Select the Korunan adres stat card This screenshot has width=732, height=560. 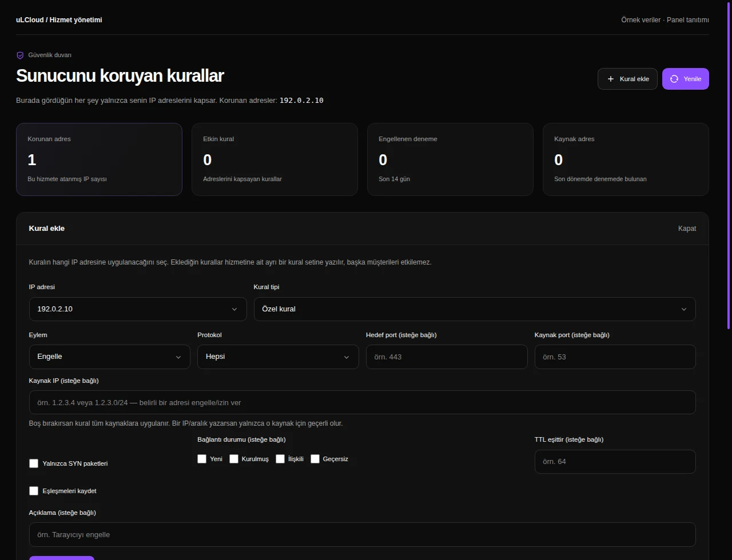point(99,159)
